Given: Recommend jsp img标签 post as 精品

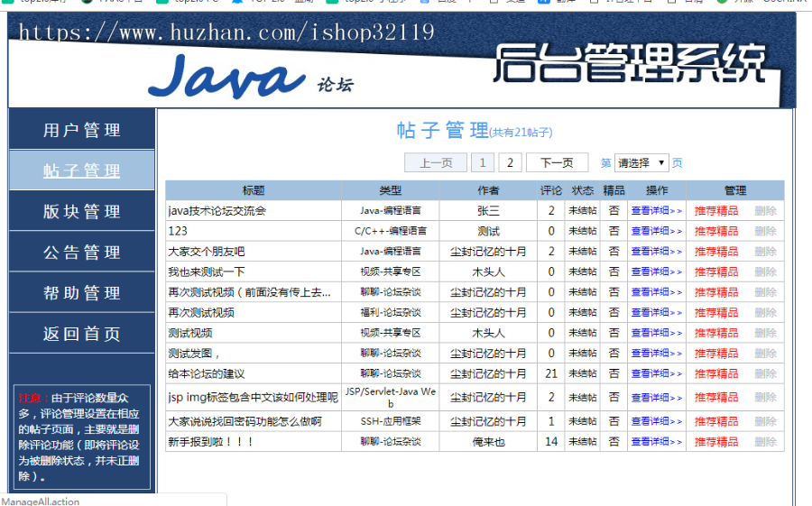Looking at the screenshot, I should coord(716,397).
